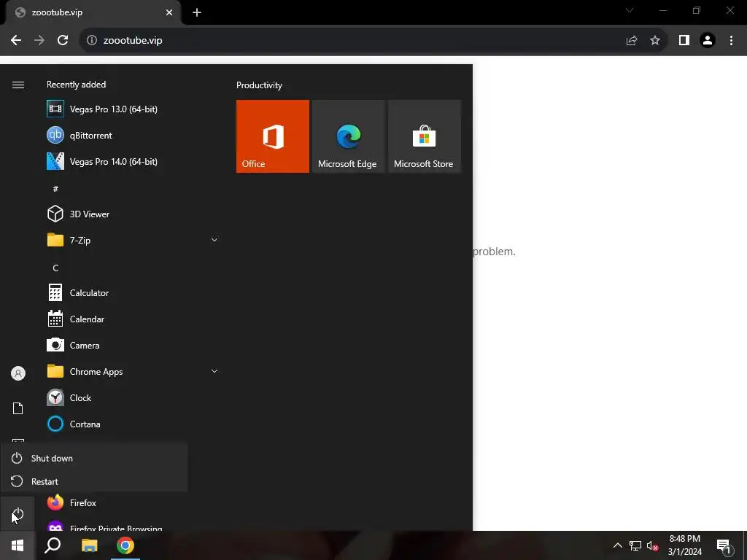The width and height of the screenshot is (747, 560).
Task: Click the Start menu power button
Action: [x=18, y=514]
